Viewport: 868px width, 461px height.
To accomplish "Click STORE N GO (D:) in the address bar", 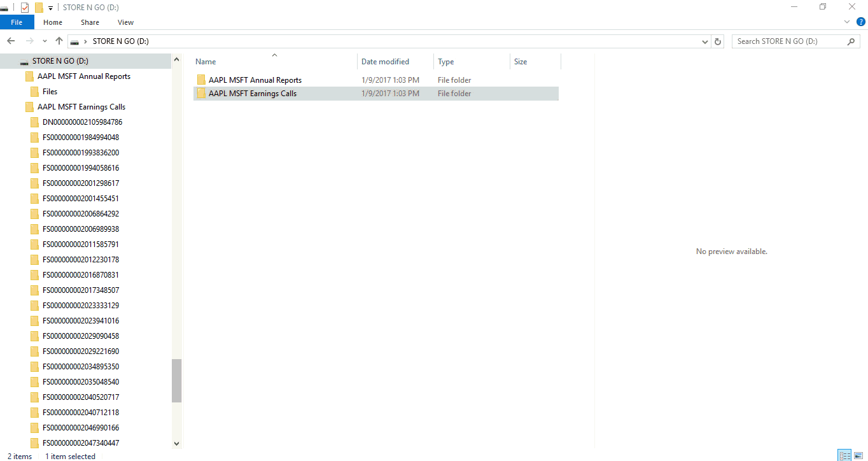I will [121, 41].
